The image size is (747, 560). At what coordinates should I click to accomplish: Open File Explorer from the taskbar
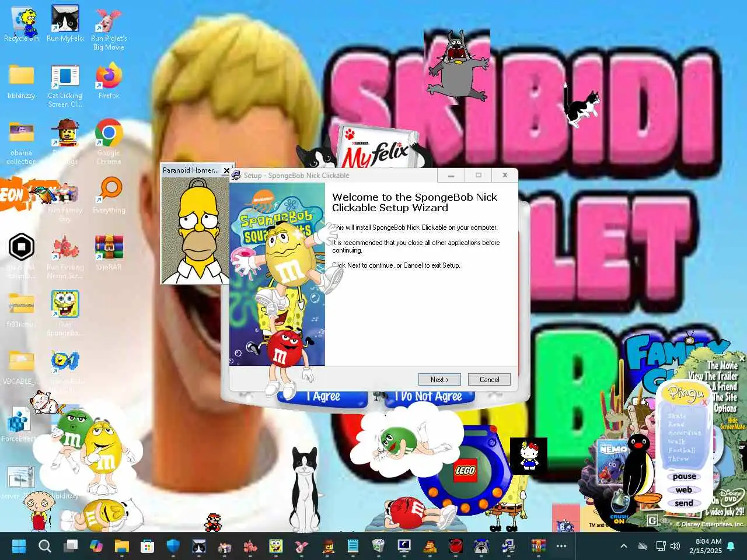[x=121, y=546]
